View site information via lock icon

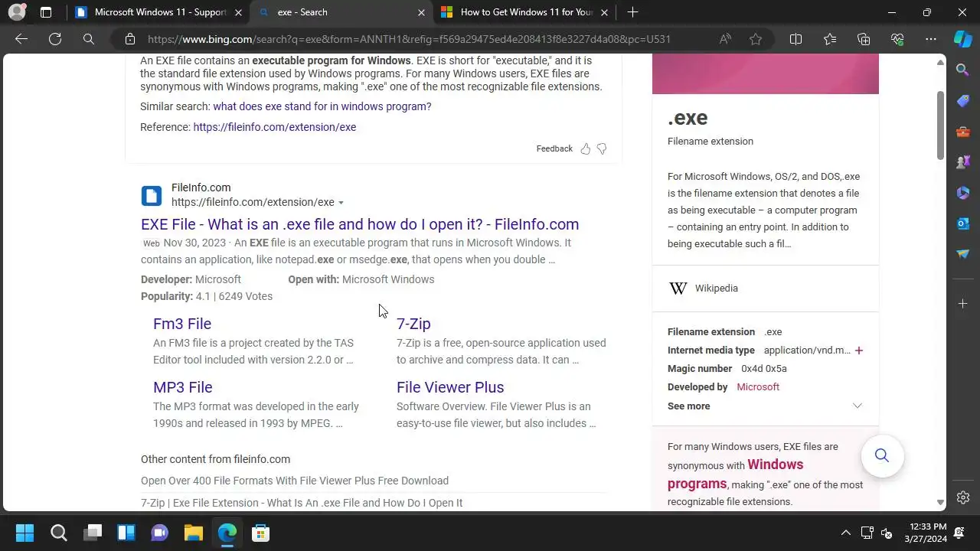[130, 39]
